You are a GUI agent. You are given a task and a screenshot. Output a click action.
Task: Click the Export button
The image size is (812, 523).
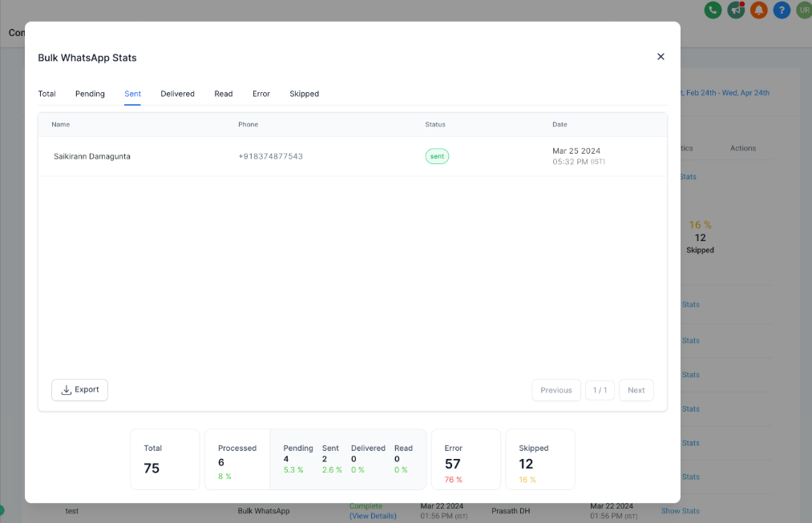coord(79,390)
